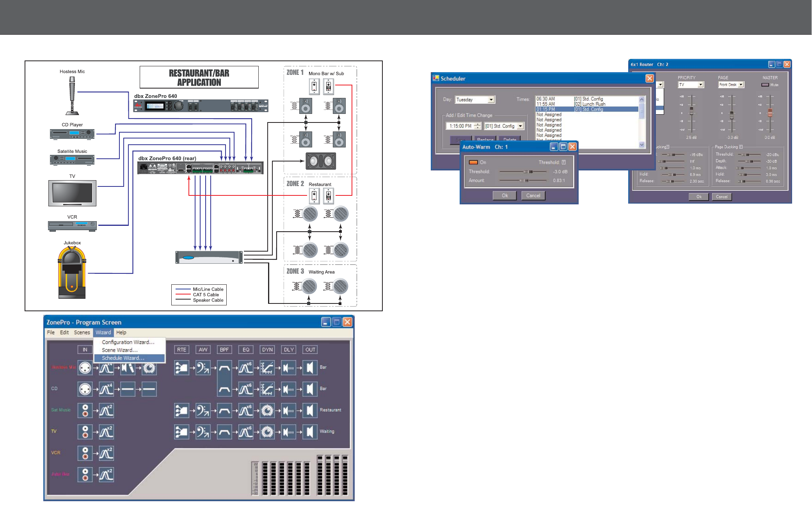Open Day dropdown showing Tuesday

tap(475, 99)
